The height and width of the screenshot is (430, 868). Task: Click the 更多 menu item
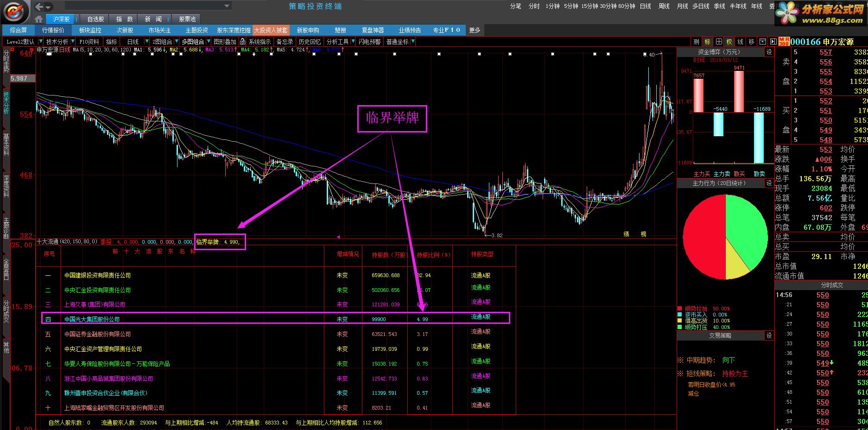pyautogui.click(x=475, y=30)
